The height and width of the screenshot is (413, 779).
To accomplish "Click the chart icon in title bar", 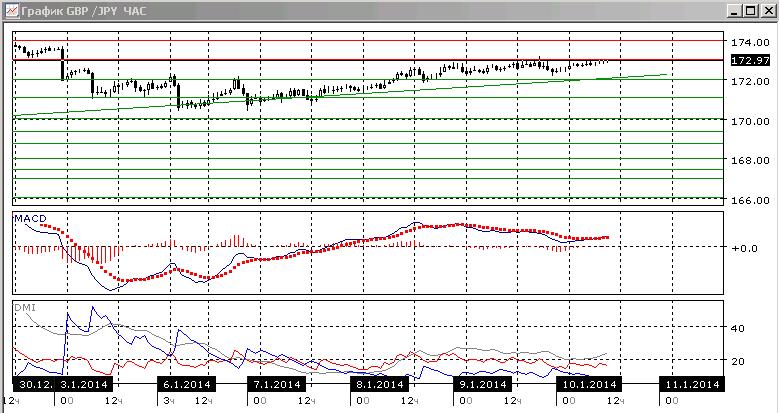I will [11, 10].
